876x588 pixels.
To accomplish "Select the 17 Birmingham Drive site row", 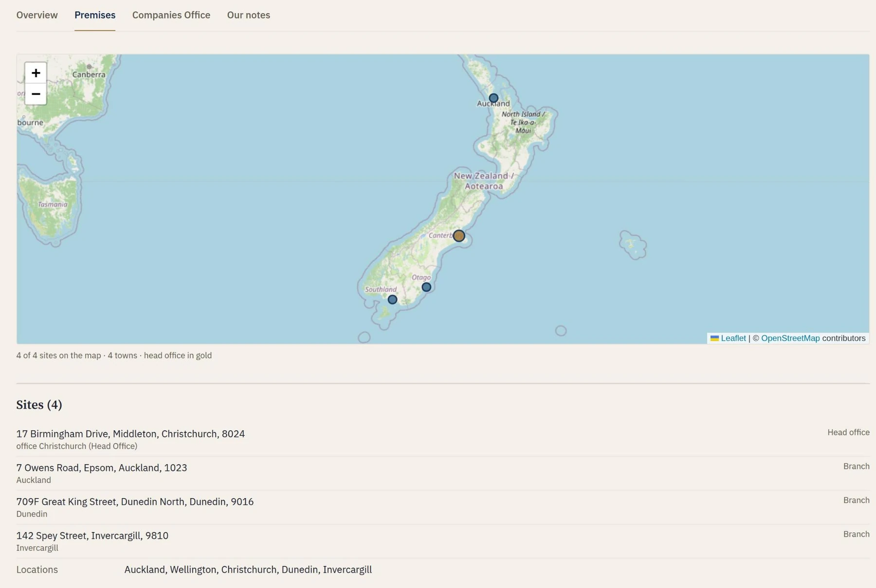I will [443, 439].
